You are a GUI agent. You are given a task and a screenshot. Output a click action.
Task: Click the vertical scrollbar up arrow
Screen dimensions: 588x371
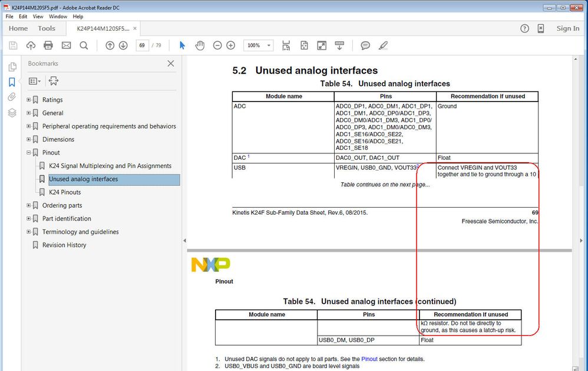coord(575,60)
